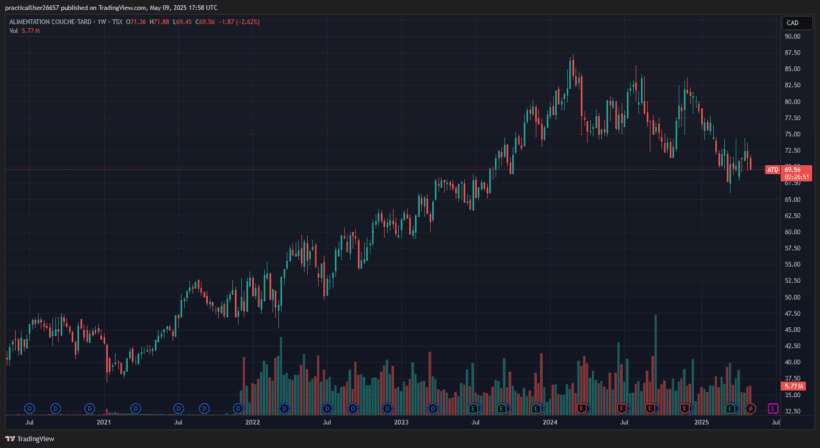
Task: Select the 2022 label on time axis
Action: (252, 423)
